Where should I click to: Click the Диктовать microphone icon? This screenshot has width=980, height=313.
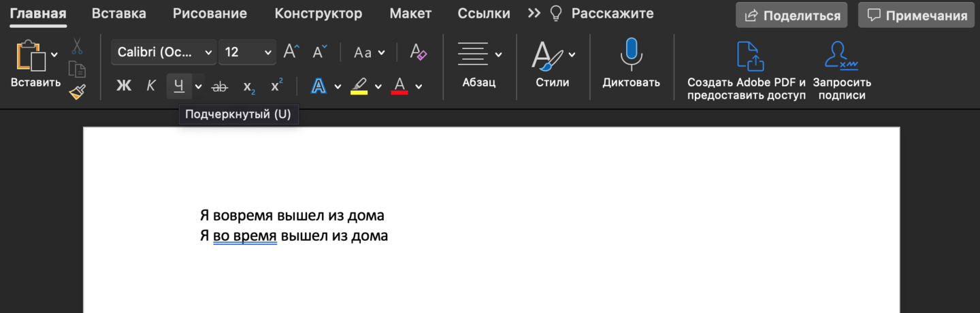(x=631, y=54)
